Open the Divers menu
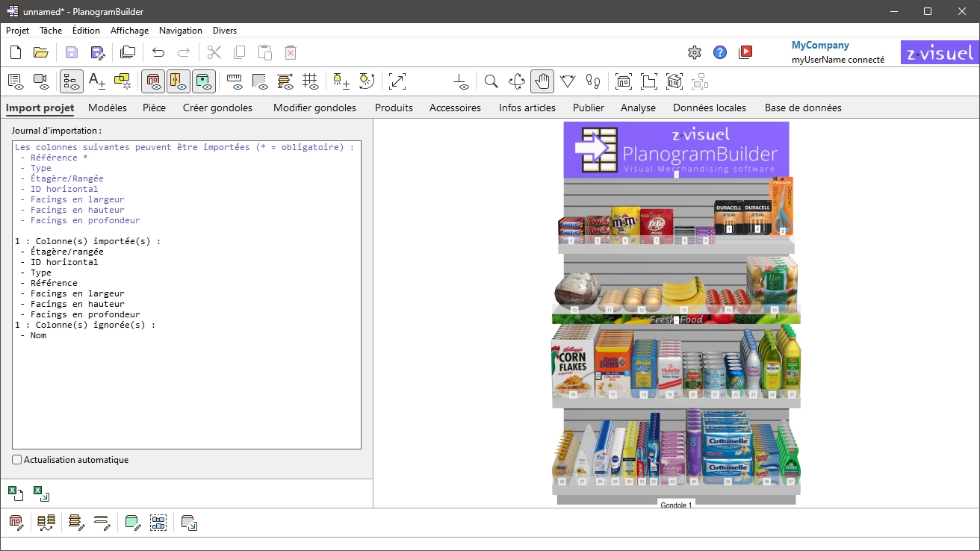980x551 pixels. [225, 31]
